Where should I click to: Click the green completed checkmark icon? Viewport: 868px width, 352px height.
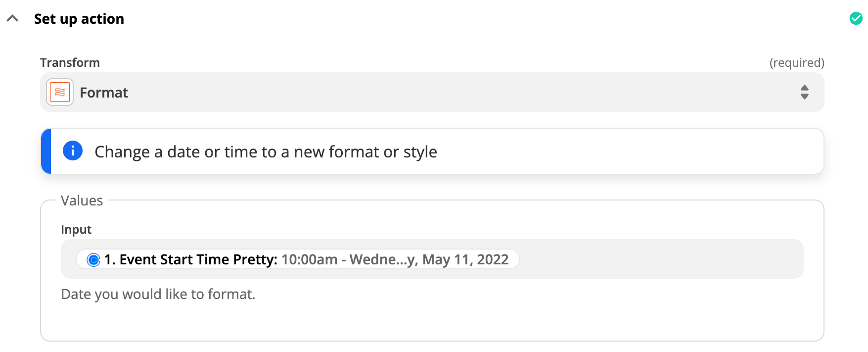(x=856, y=18)
